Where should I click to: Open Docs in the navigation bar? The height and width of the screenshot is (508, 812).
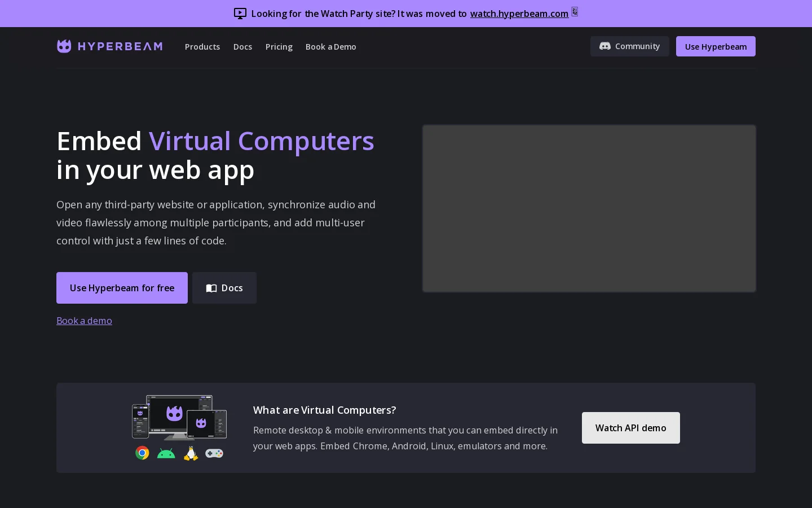(x=242, y=47)
